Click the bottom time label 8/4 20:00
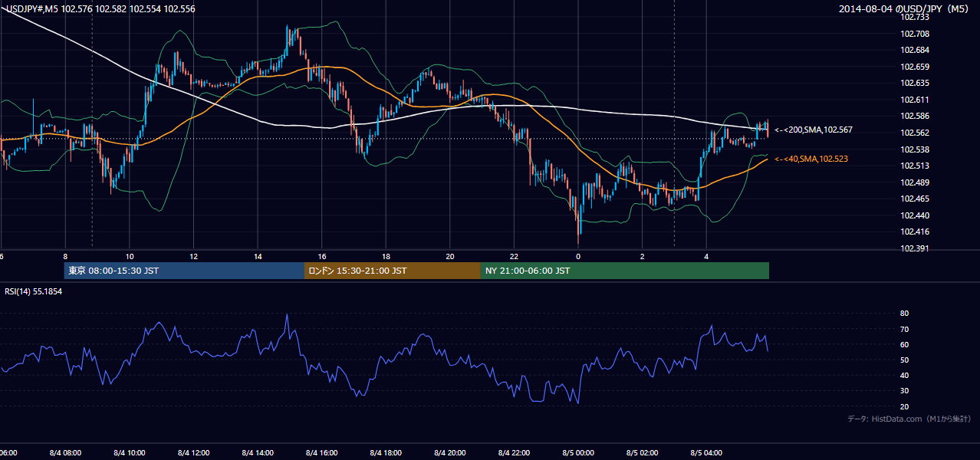 [450, 453]
